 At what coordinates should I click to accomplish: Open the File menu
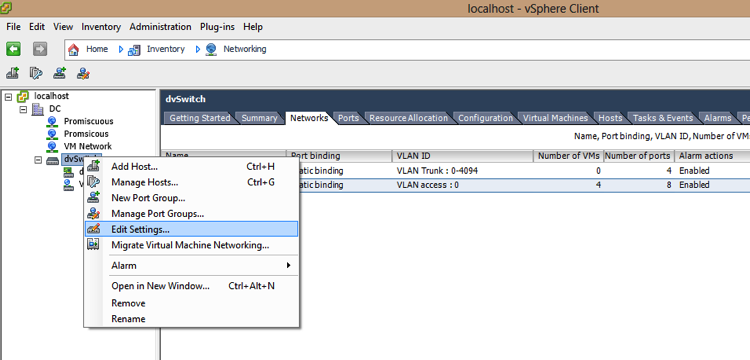point(13,27)
